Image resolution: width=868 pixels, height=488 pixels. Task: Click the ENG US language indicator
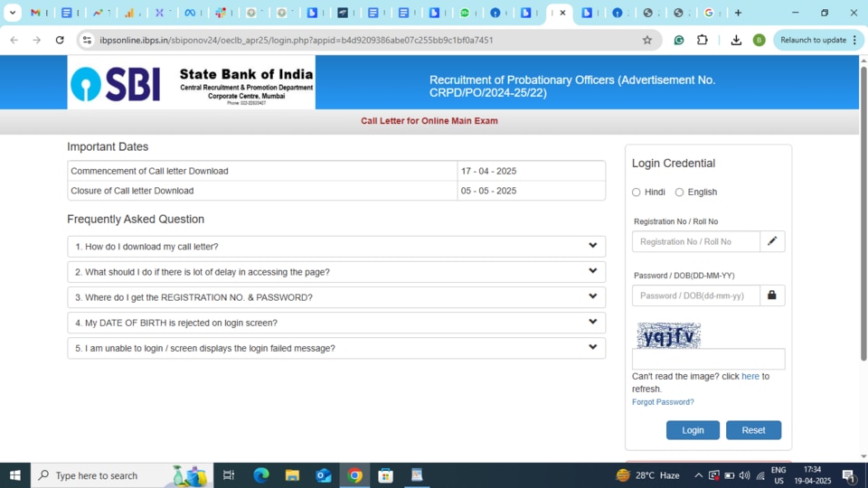point(778,475)
